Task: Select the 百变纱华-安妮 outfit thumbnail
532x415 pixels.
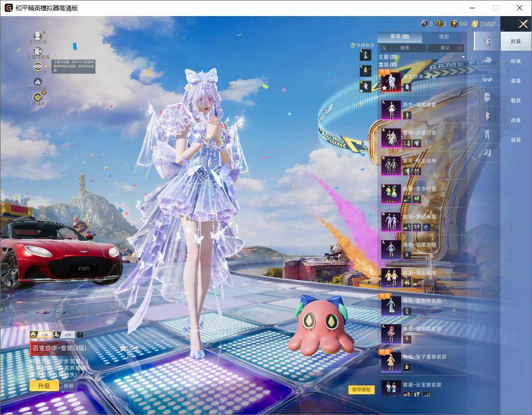Action: coord(391,82)
